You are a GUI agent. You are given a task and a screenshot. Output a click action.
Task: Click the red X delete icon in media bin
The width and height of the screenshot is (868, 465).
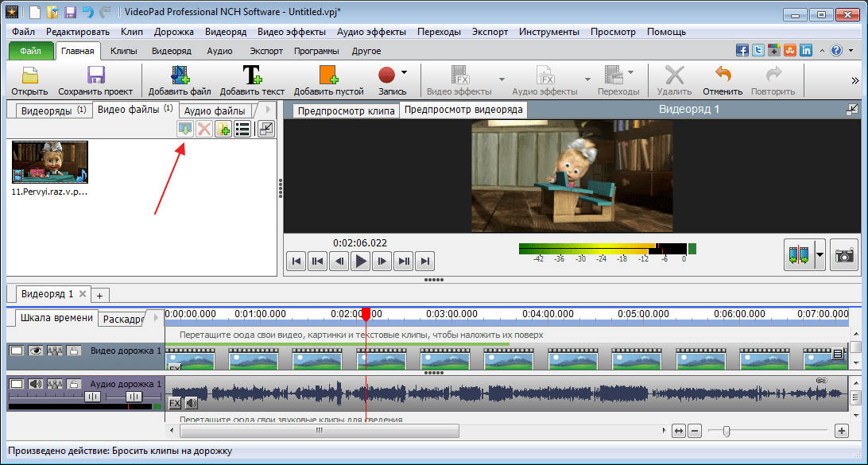tap(205, 129)
